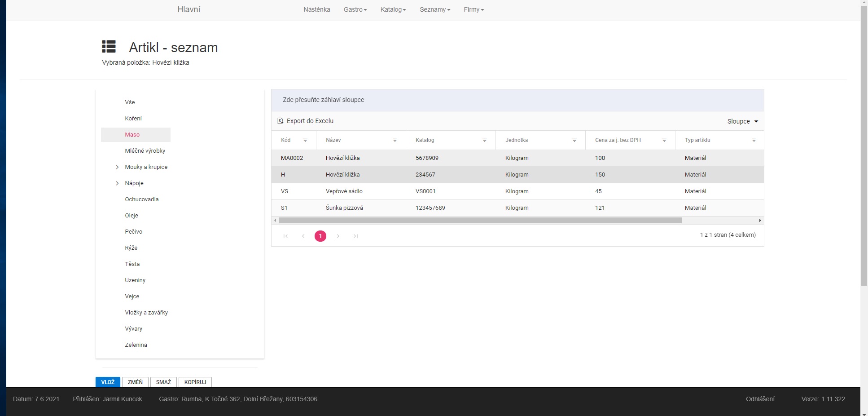Open the Firmy menu
This screenshot has width=868, height=416.
[x=474, y=9]
